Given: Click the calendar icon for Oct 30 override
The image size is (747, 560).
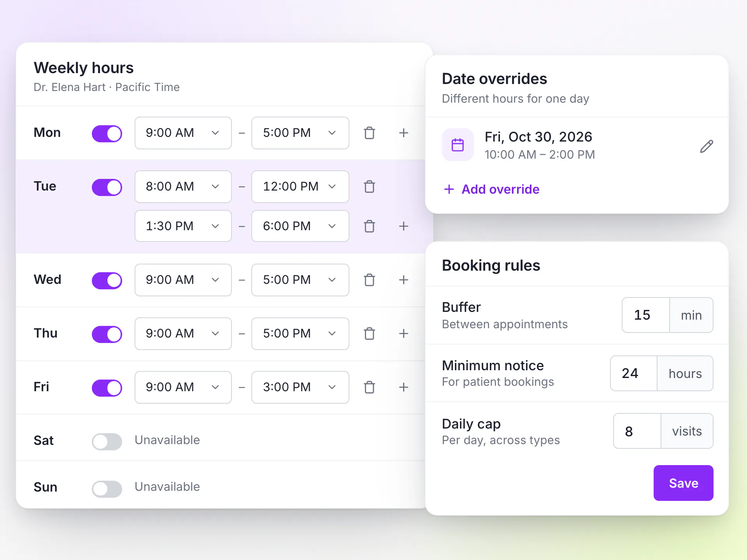Looking at the screenshot, I should (458, 145).
